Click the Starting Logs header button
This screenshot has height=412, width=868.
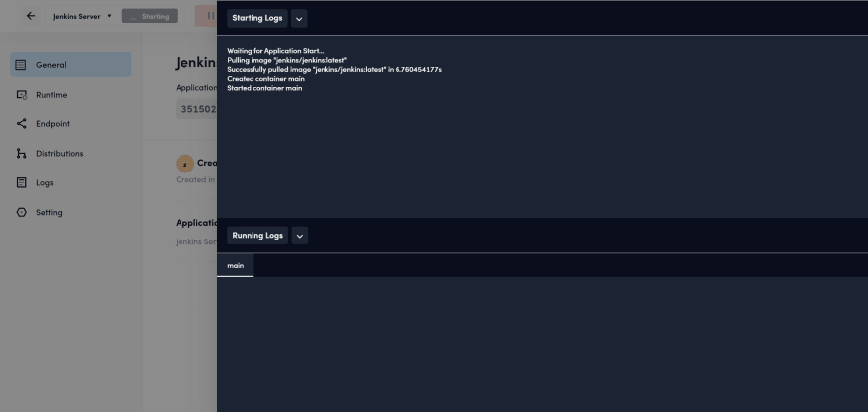tap(256, 18)
